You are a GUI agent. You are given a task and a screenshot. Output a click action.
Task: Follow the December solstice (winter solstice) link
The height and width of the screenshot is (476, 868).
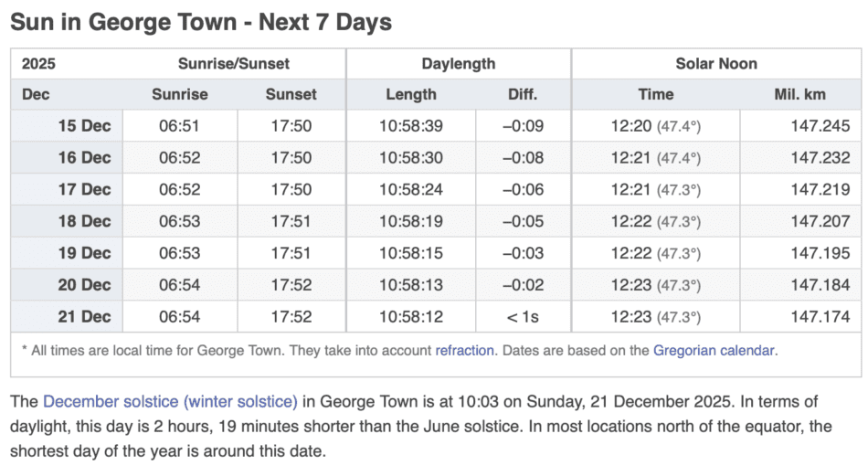tap(170, 401)
